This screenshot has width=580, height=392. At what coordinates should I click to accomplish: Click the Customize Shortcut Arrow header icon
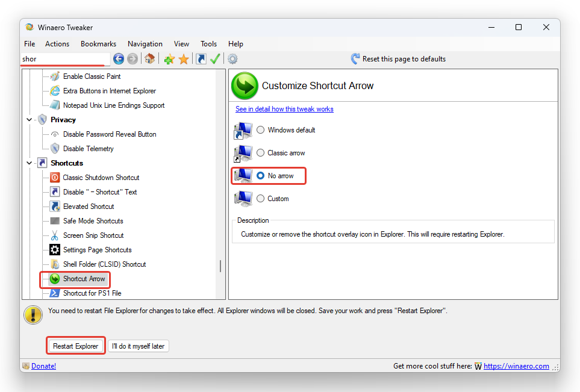(x=245, y=86)
